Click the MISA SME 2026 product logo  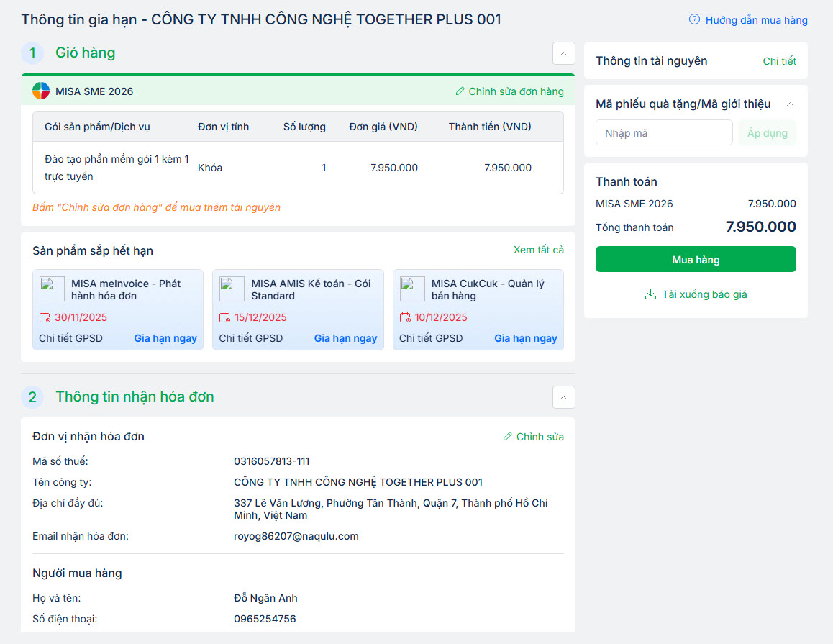tap(41, 91)
